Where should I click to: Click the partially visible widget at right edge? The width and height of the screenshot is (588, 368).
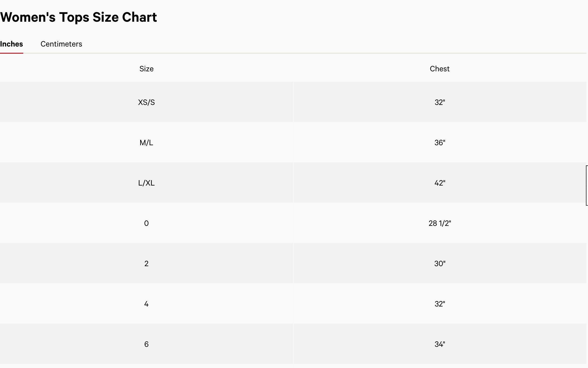587,186
